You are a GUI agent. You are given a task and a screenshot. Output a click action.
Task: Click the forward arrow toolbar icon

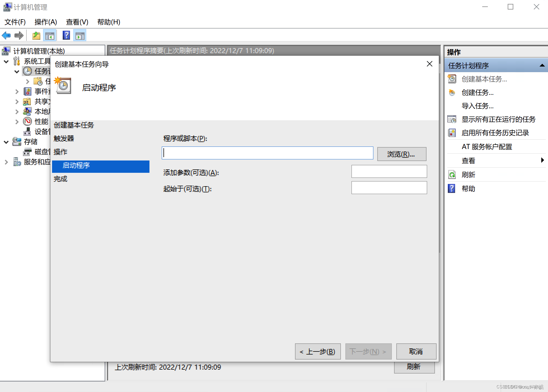(19, 36)
